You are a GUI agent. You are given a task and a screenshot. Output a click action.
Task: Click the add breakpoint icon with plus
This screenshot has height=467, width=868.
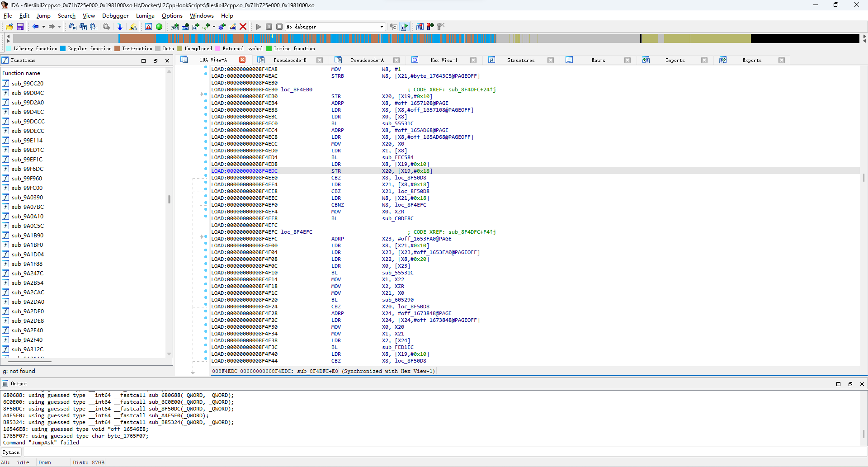430,27
